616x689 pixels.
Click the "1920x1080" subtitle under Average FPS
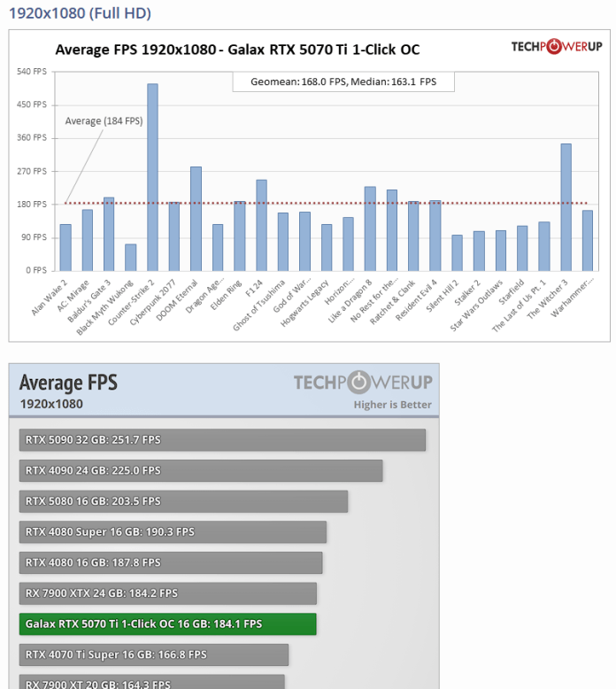pyautogui.click(x=51, y=404)
